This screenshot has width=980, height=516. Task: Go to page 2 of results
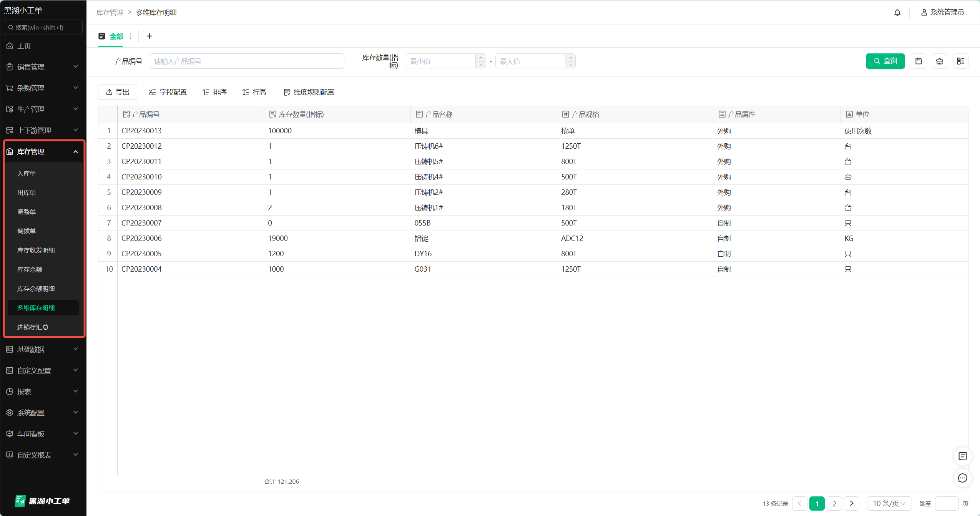coord(834,503)
